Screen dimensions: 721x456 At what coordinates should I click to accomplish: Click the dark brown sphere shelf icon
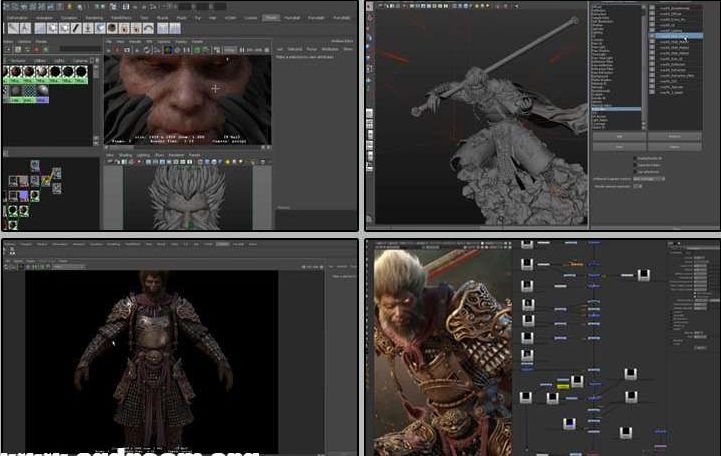[x=112, y=28]
